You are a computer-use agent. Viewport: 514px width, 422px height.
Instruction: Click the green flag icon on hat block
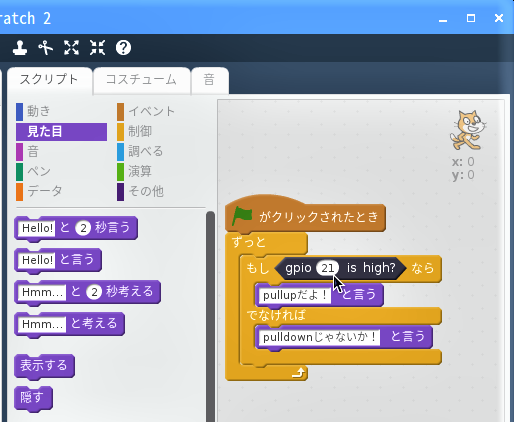(x=242, y=216)
